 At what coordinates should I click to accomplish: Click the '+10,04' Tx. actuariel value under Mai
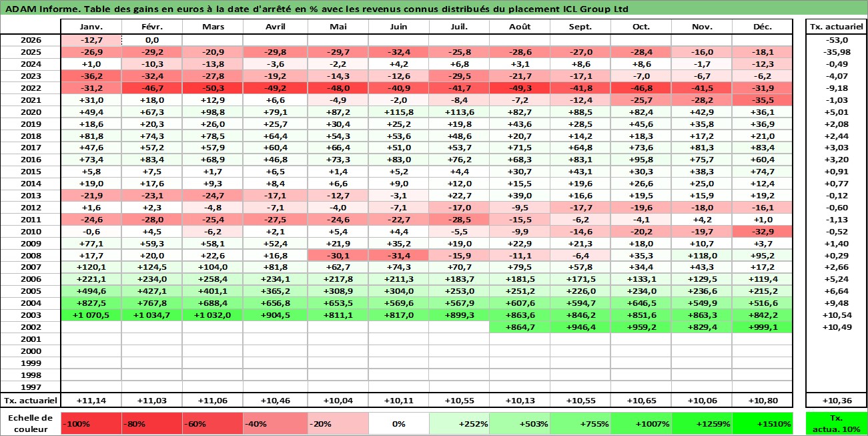click(x=338, y=401)
